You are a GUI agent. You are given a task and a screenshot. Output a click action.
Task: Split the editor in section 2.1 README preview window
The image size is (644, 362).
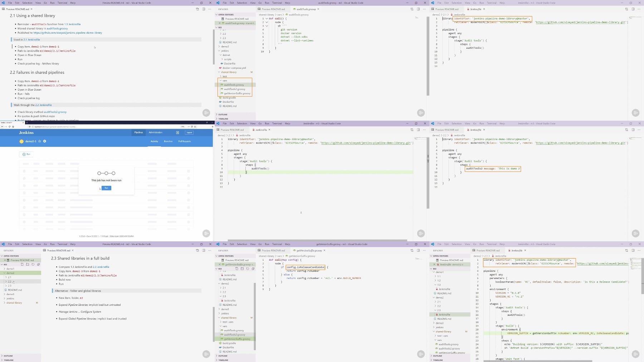point(204,9)
